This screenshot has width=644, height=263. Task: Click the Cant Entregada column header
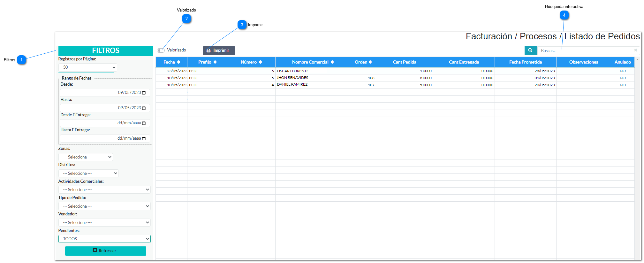pyautogui.click(x=464, y=62)
